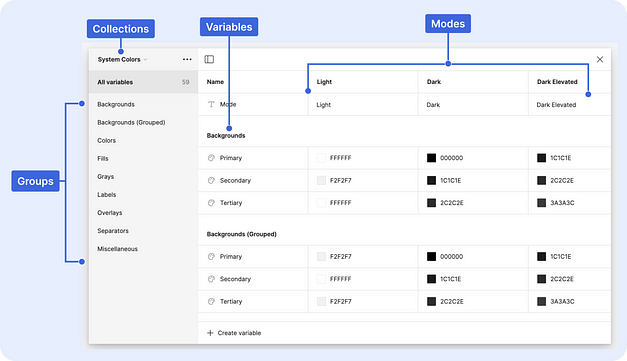This screenshot has width=627, height=361.
Task: Open Light swatch of Grouped Tertiary F2F2F7
Action: 321,301
